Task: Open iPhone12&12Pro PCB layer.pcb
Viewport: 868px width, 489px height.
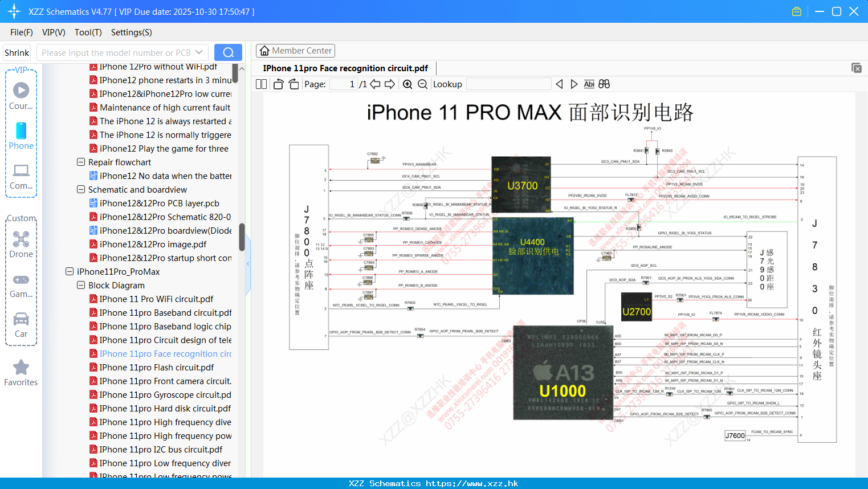Action: [160, 203]
